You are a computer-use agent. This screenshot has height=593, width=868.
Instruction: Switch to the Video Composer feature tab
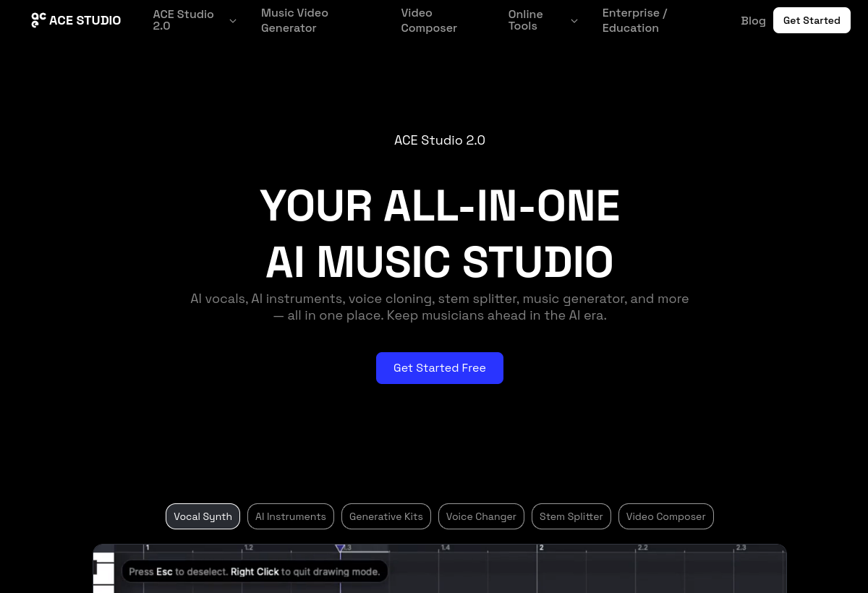pyautogui.click(x=666, y=516)
